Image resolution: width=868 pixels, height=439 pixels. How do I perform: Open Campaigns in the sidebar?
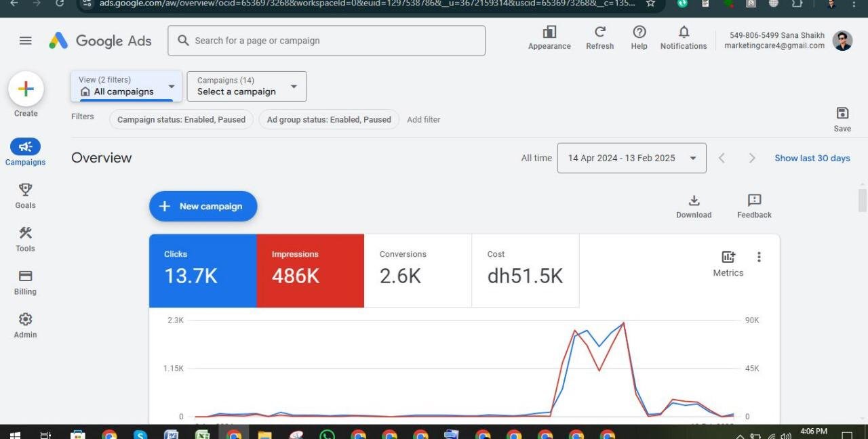point(25,152)
